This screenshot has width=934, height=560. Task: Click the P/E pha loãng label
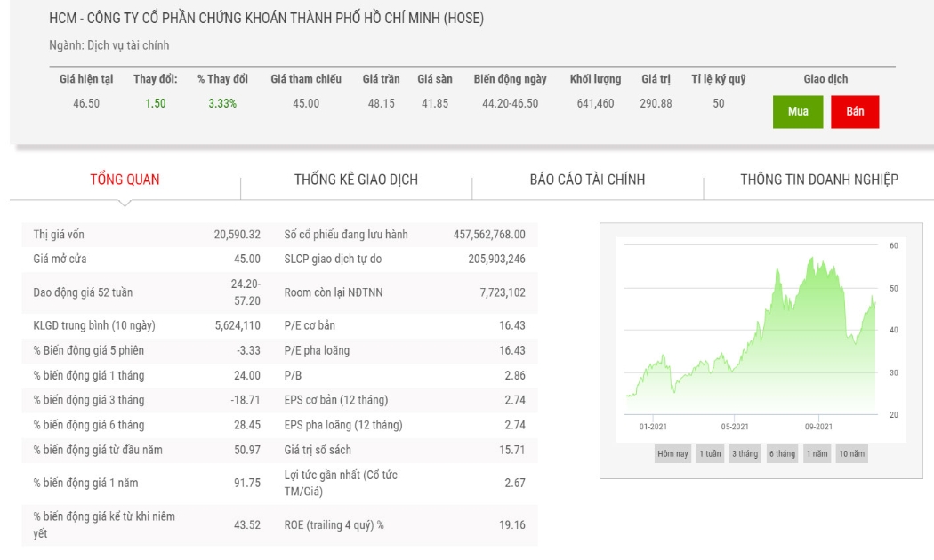(317, 350)
